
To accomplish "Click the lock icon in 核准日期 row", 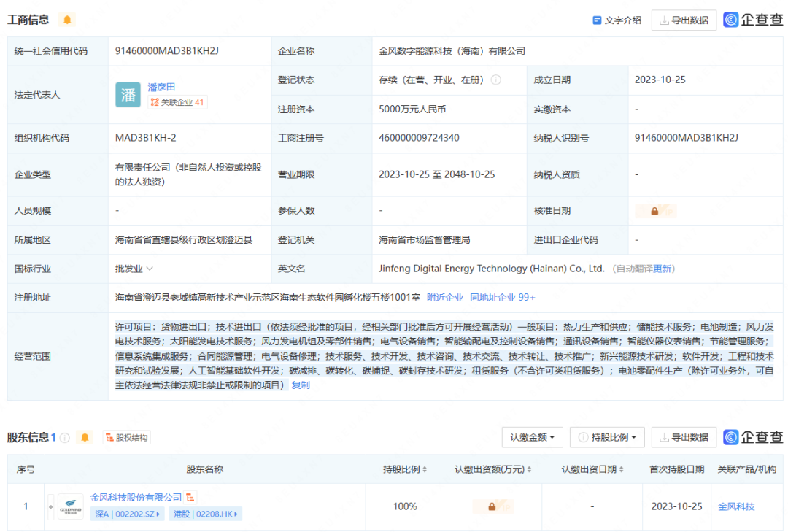I will pos(654,211).
